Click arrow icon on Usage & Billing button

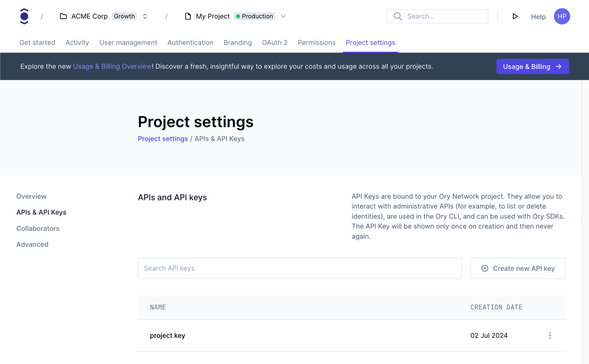pyautogui.click(x=559, y=66)
